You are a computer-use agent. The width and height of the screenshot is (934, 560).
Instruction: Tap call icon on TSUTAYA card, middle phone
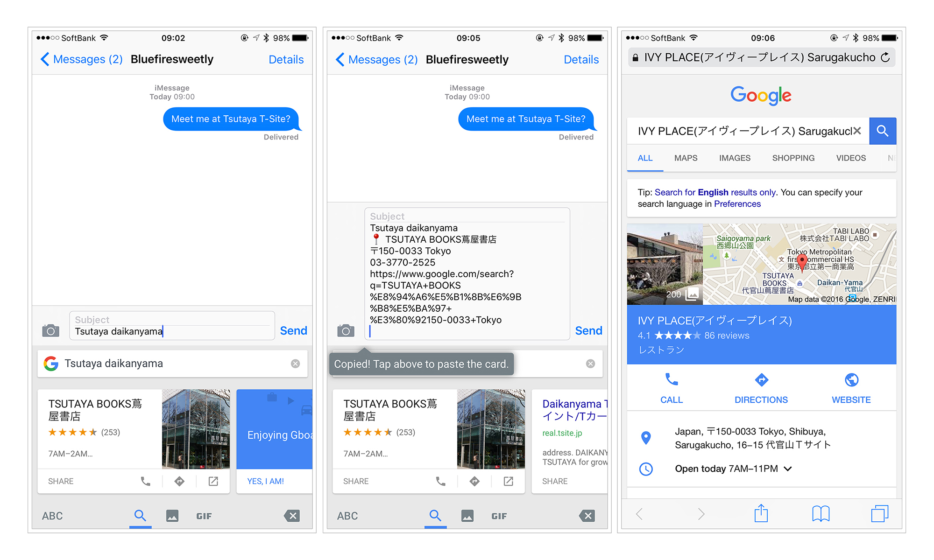coord(441,481)
